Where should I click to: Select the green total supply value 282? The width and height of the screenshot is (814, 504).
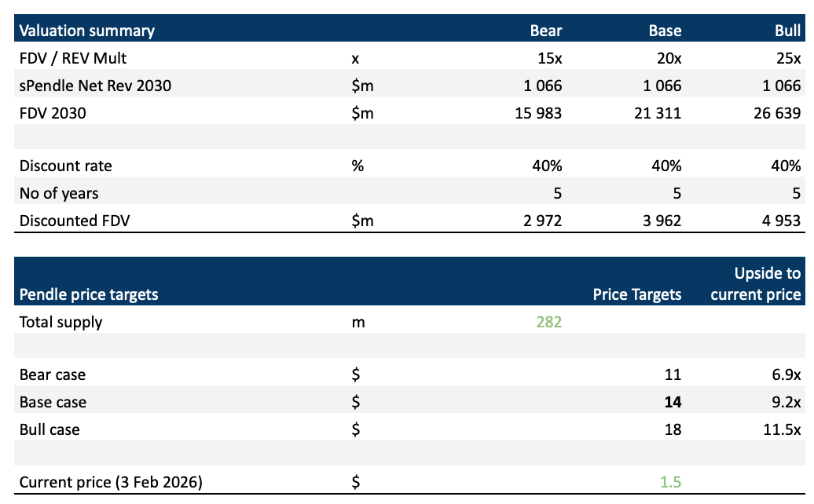click(549, 321)
